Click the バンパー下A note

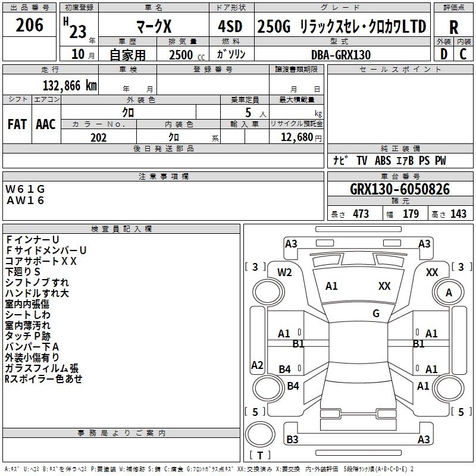tap(32, 347)
